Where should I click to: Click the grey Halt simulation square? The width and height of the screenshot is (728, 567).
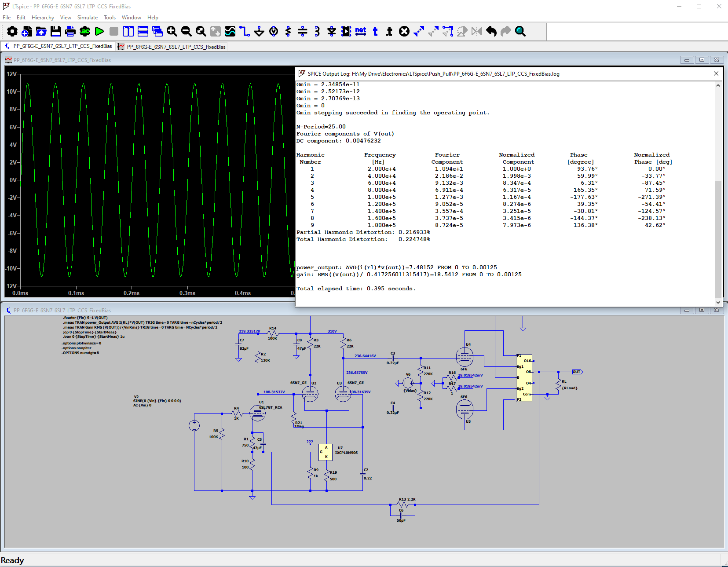click(114, 31)
